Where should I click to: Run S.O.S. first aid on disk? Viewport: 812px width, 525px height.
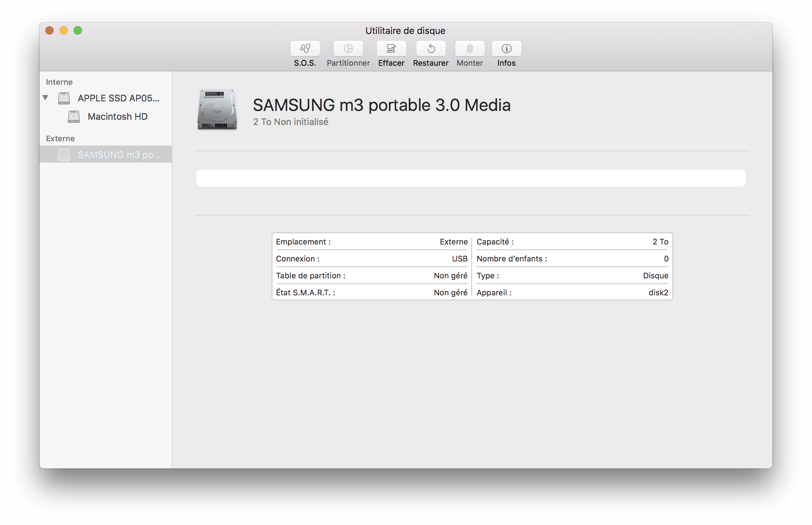click(305, 48)
